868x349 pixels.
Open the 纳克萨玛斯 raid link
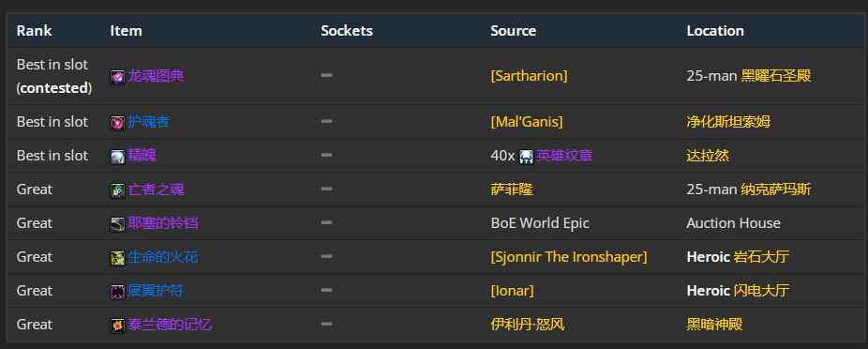pos(775,189)
